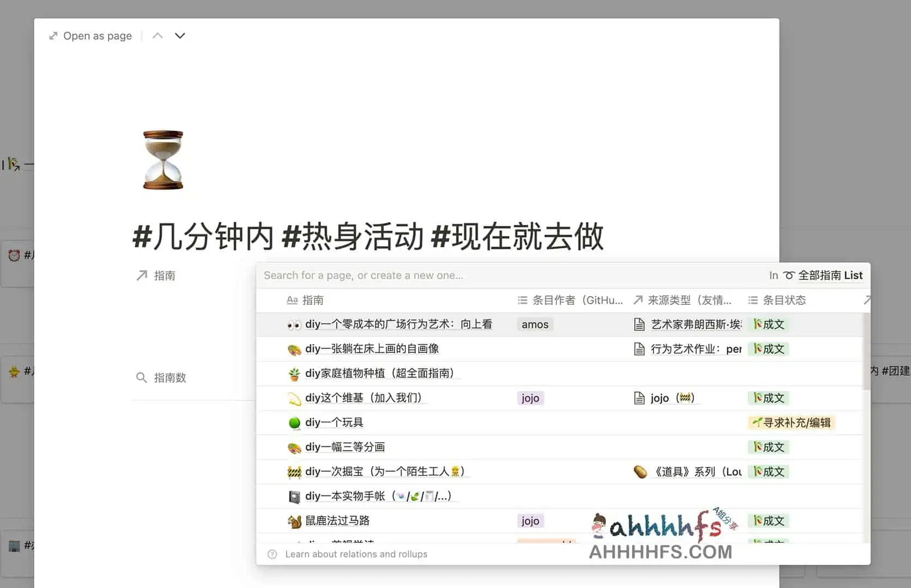
Task: Click the green apple icon on diy一个玩具 row
Action: [294, 422]
